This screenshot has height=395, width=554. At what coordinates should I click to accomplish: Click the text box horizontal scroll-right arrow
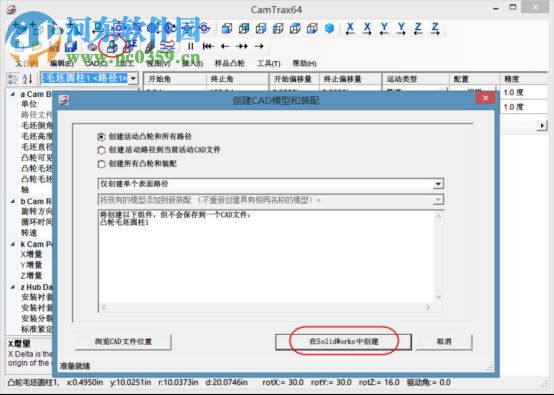tap(428, 307)
